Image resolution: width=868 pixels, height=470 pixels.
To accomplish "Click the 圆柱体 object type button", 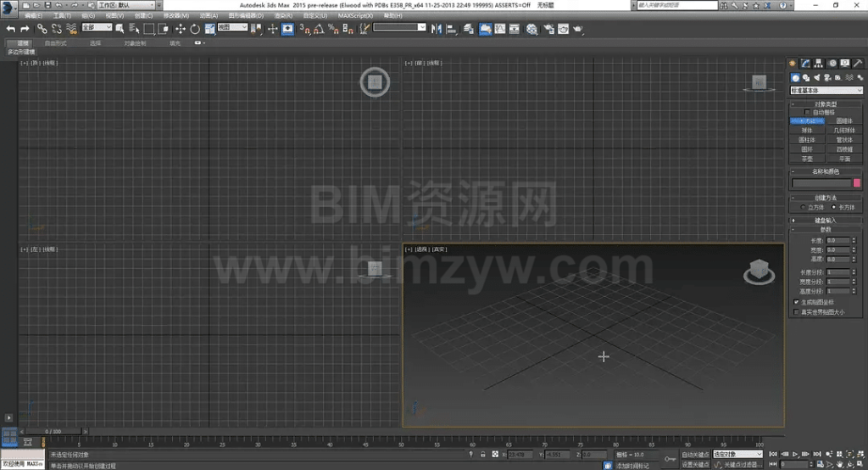I will point(807,140).
